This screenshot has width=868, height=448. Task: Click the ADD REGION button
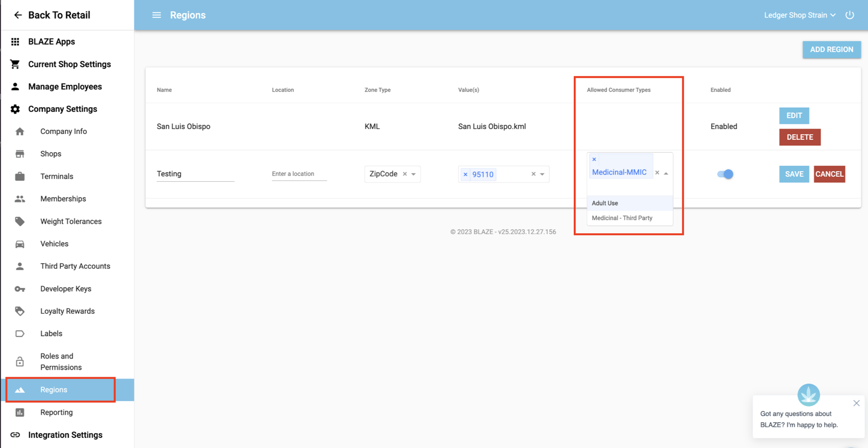[831, 49]
